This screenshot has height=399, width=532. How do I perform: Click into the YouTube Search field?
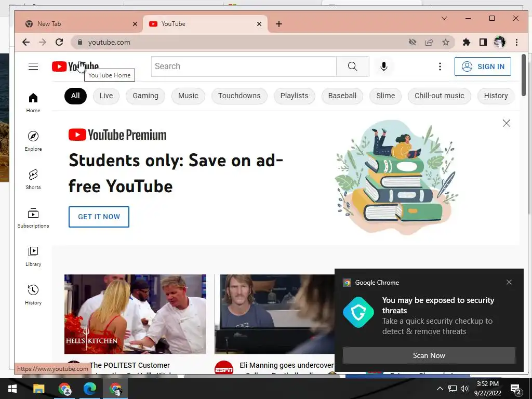244,66
